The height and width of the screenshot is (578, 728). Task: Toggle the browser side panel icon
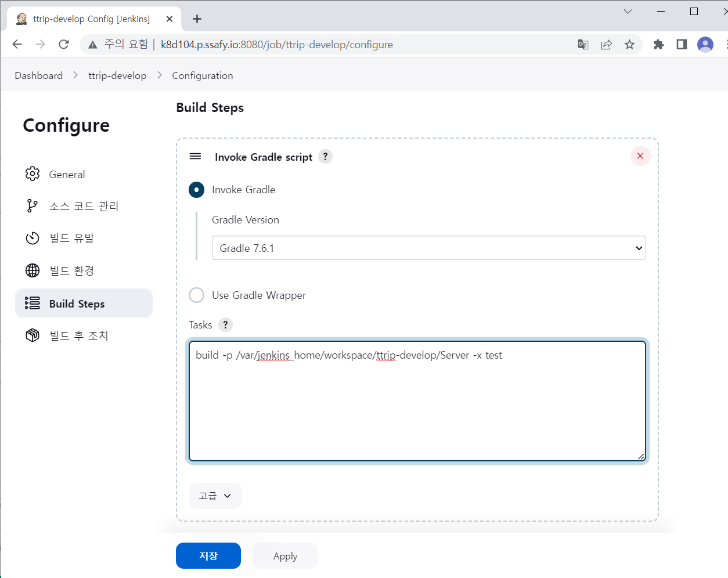point(682,45)
